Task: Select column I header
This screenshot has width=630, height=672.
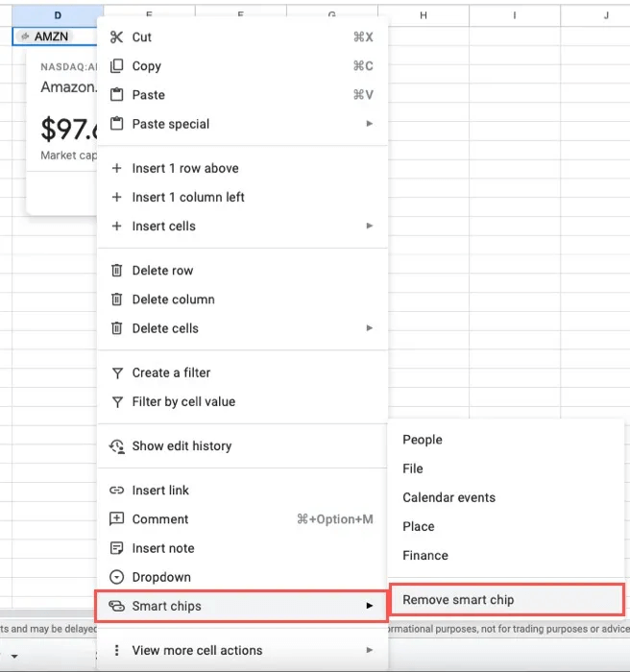Action: [515, 15]
